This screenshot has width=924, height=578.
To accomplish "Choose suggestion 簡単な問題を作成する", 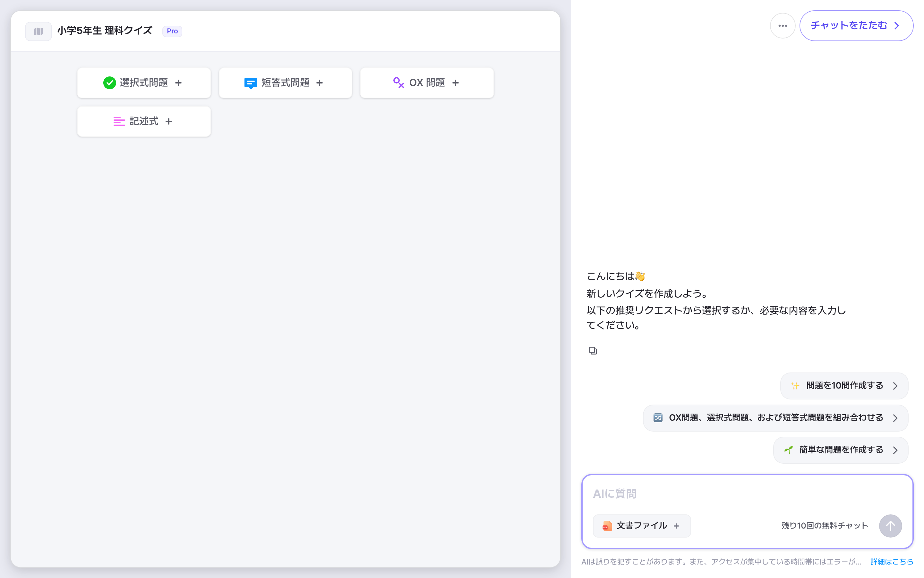I will pos(840,450).
